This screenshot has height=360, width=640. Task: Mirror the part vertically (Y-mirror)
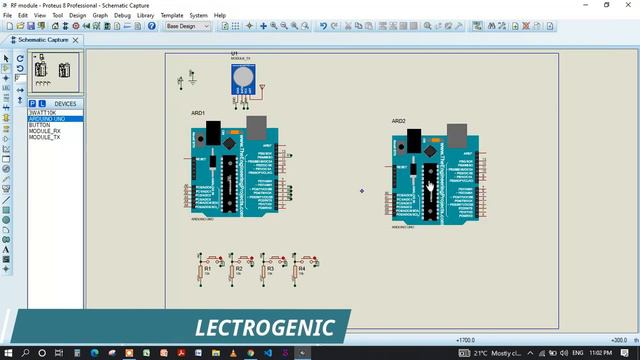pos(20,100)
